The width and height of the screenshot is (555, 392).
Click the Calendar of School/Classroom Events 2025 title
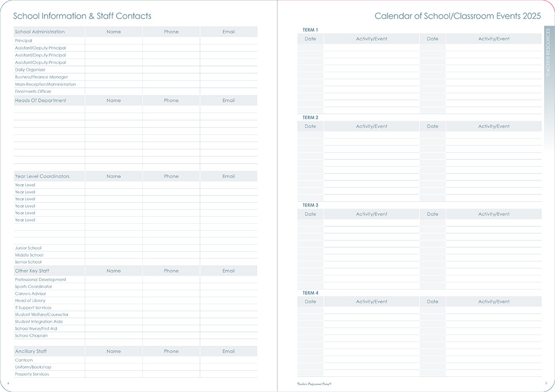pyautogui.click(x=457, y=16)
